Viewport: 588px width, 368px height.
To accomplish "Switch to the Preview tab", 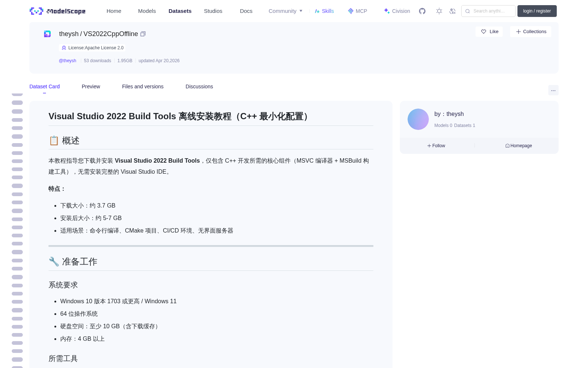I will point(91,86).
